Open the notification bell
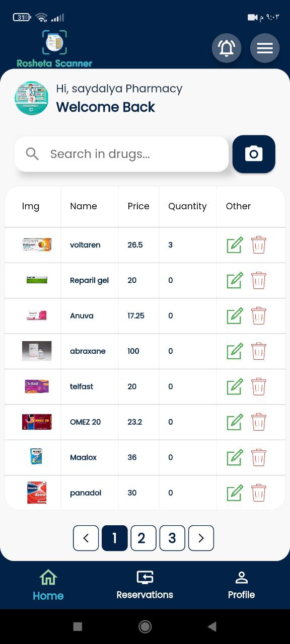Screen dimensions: 290x644 [227, 48]
